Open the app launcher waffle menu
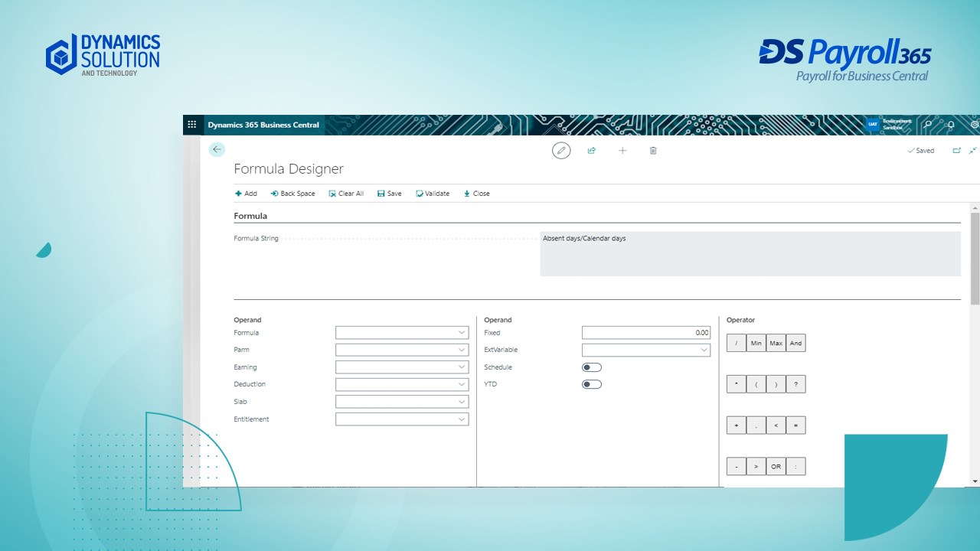 pyautogui.click(x=191, y=125)
